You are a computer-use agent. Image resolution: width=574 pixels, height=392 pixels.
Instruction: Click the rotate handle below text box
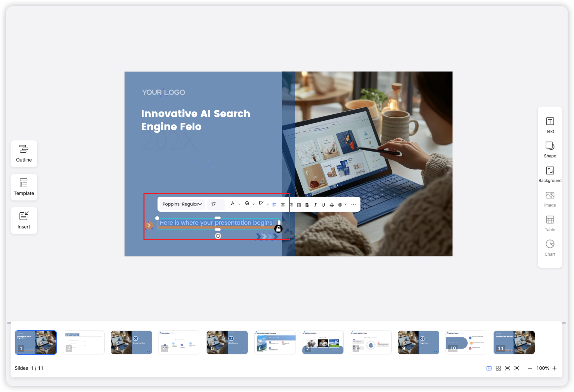pos(218,236)
